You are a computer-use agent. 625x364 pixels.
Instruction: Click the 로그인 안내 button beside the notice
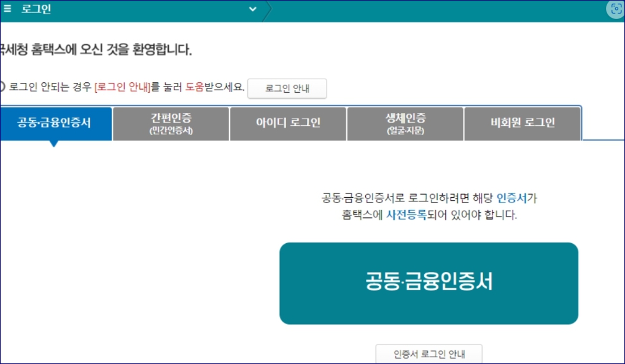coord(287,88)
